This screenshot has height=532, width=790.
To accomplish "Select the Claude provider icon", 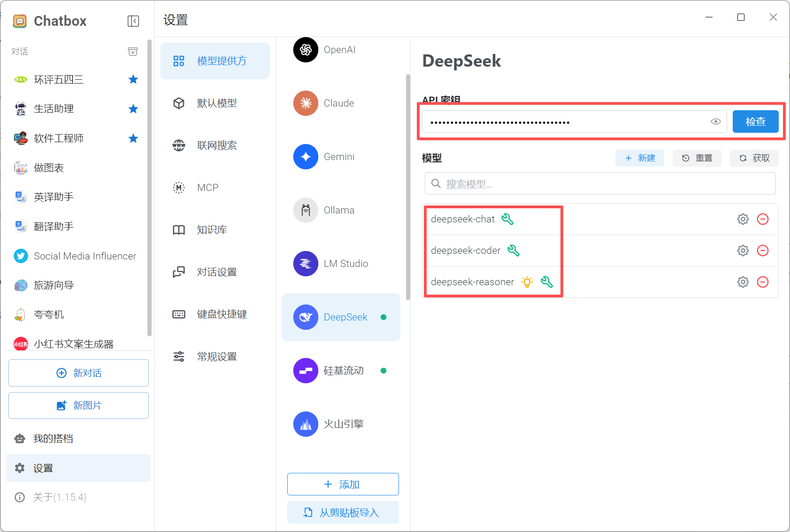I will (306, 103).
